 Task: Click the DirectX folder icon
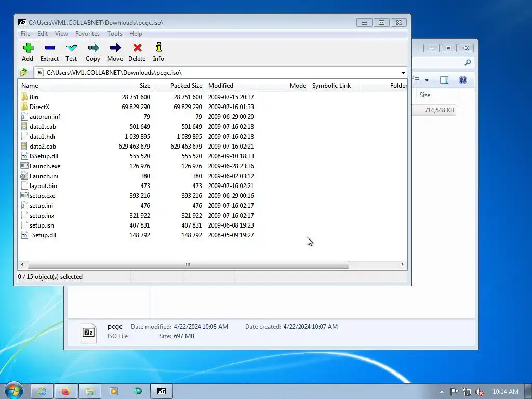24,107
